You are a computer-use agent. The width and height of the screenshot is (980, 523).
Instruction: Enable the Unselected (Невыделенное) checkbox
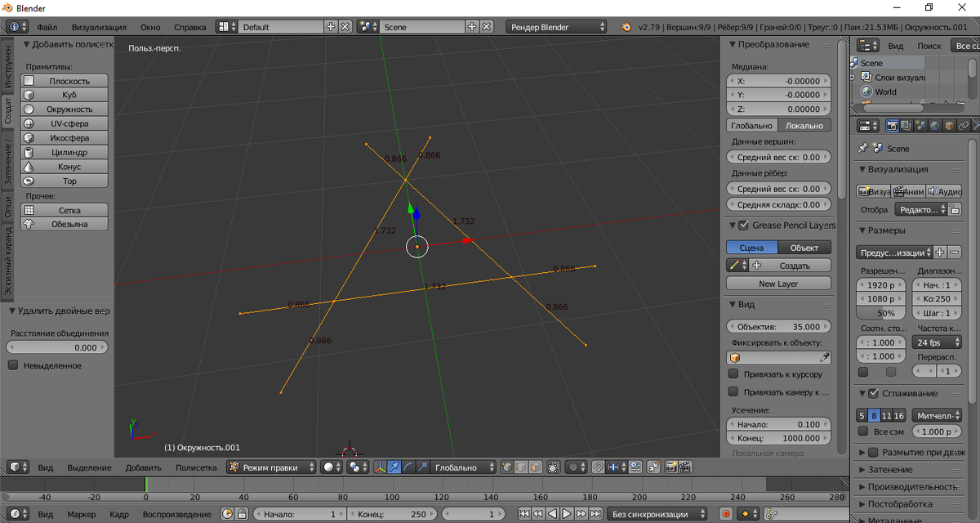[x=13, y=365]
